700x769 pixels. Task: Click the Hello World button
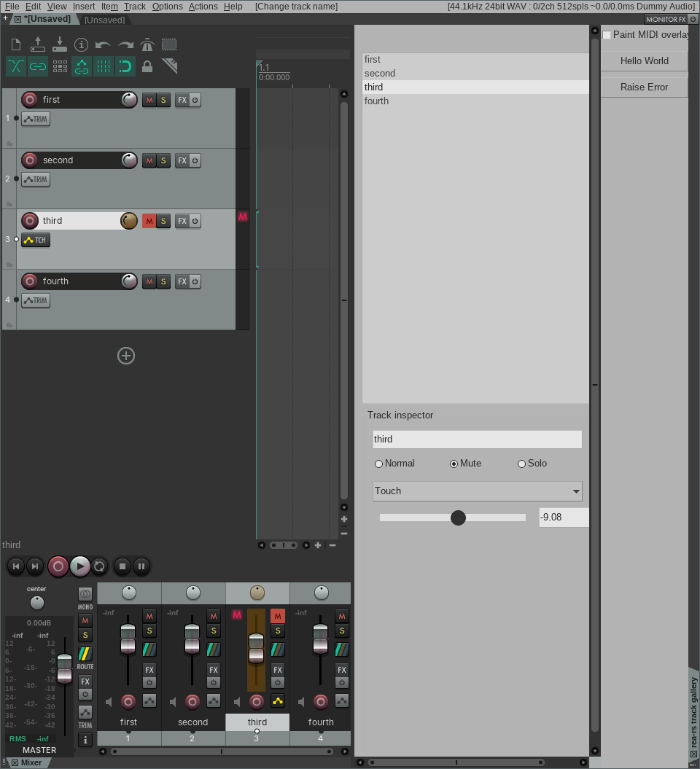(644, 60)
